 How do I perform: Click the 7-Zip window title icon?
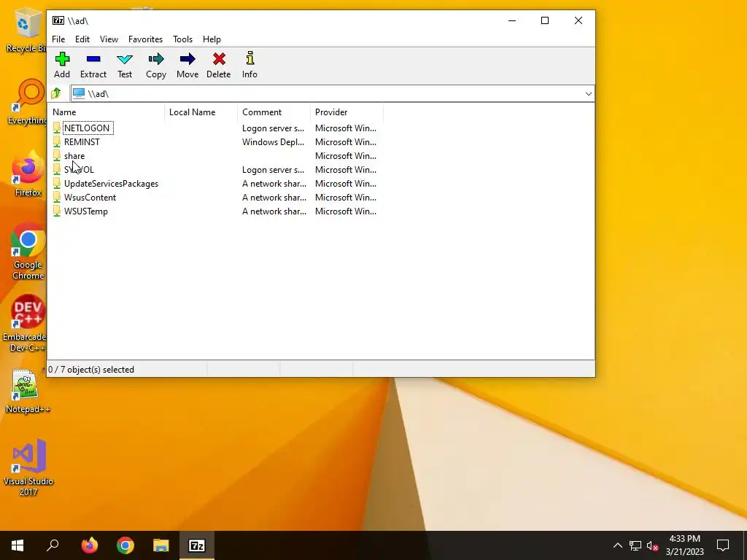[58, 20]
